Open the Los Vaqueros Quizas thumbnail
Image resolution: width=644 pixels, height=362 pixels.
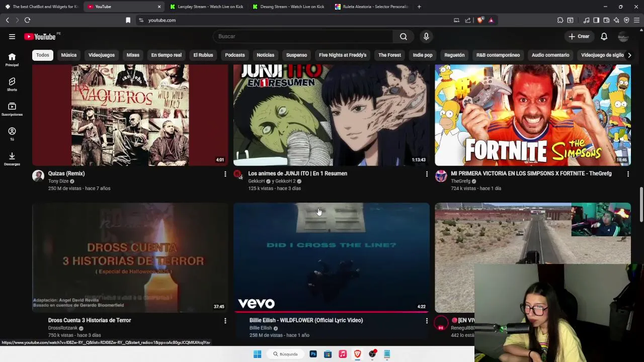130,115
